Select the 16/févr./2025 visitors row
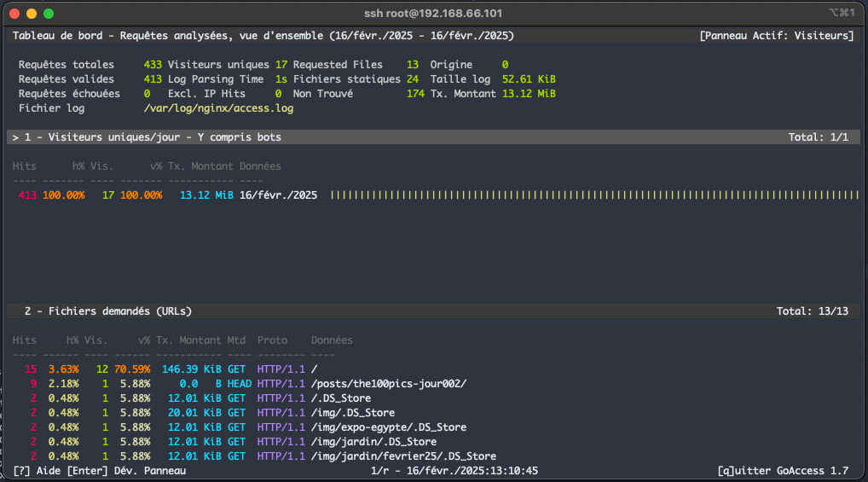The width and height of the screenshot is (868, 482). [278, 195]
